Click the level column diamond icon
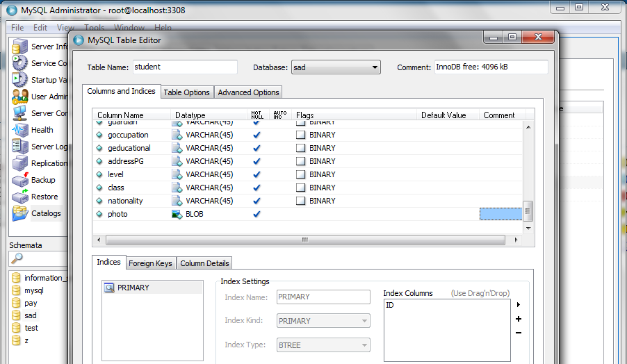This screenshot has height=364, width=627. point(99,174)
